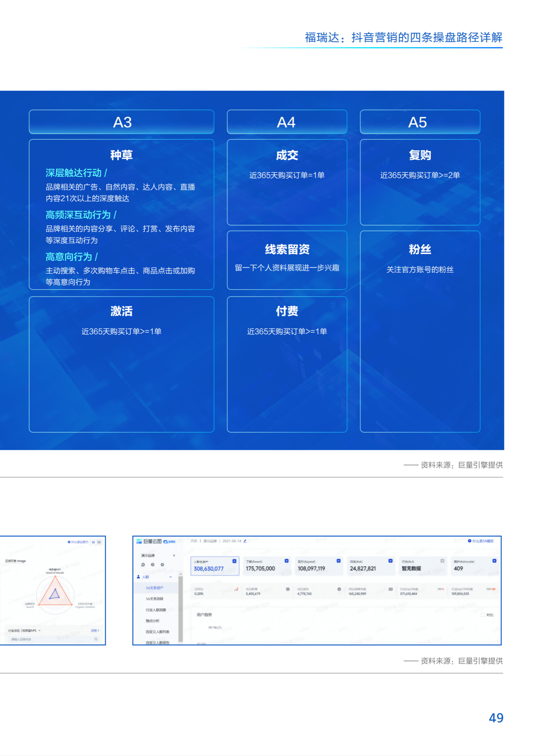Image resolution: width=556 pixels, height=756 pixels.
Task: Select 5A关系资产 in the sidebar
Action: [155, 588]
